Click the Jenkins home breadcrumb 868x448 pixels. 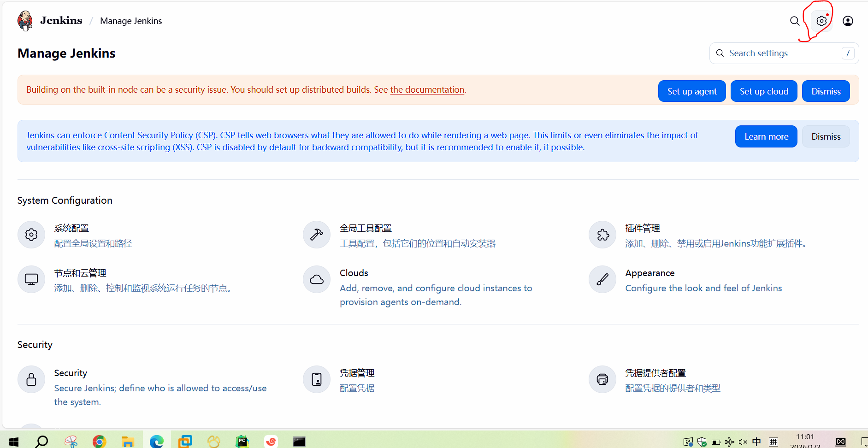point(61,21)
